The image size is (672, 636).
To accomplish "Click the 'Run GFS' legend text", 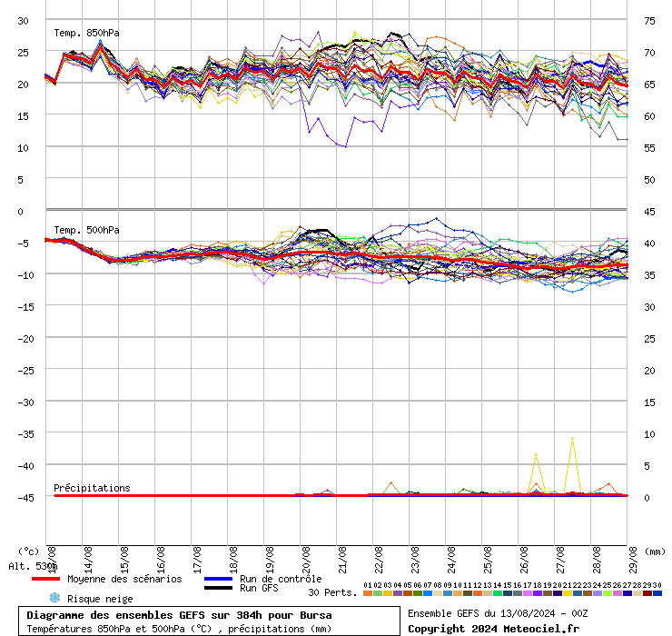I will [x=259, y=588].
